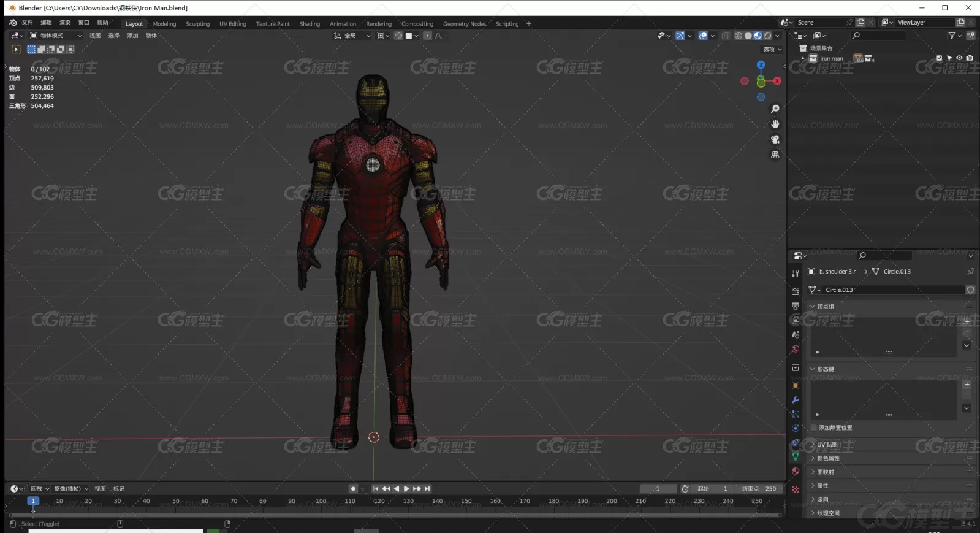The height and width of the screenshot is (533, 980).
Task: Switch to solid shading mode
Action: pos(748,36)
